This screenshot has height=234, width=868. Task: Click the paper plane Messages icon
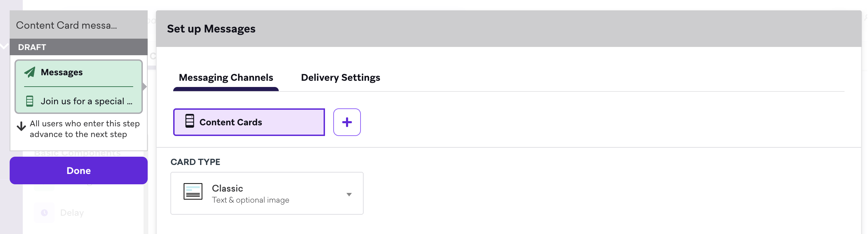click(x=30, y=72)
